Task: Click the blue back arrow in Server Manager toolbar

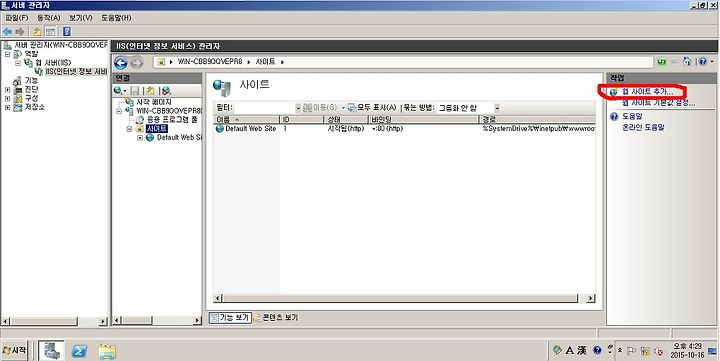Action: pyautogui.click(x=7, y=32)
